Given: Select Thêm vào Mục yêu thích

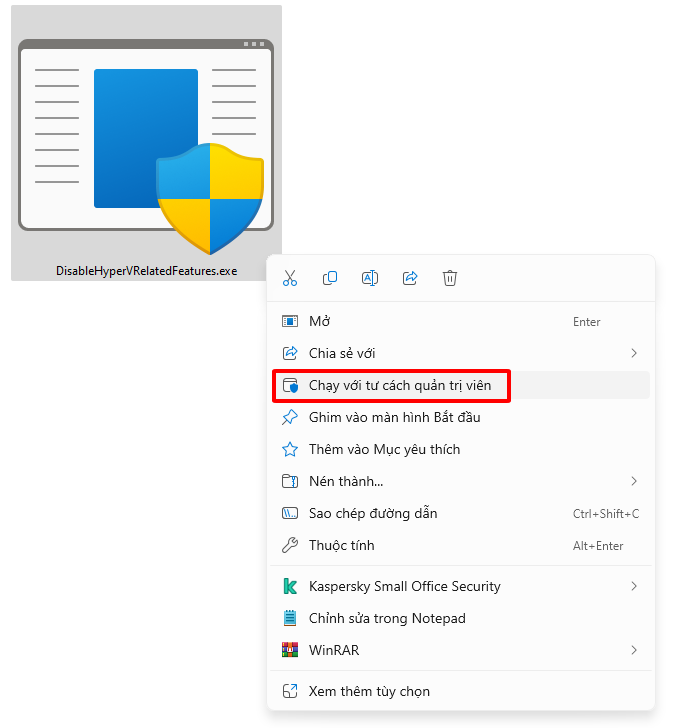Looking at the screenshot, I should pyautogui.click(x=461, y=449).
